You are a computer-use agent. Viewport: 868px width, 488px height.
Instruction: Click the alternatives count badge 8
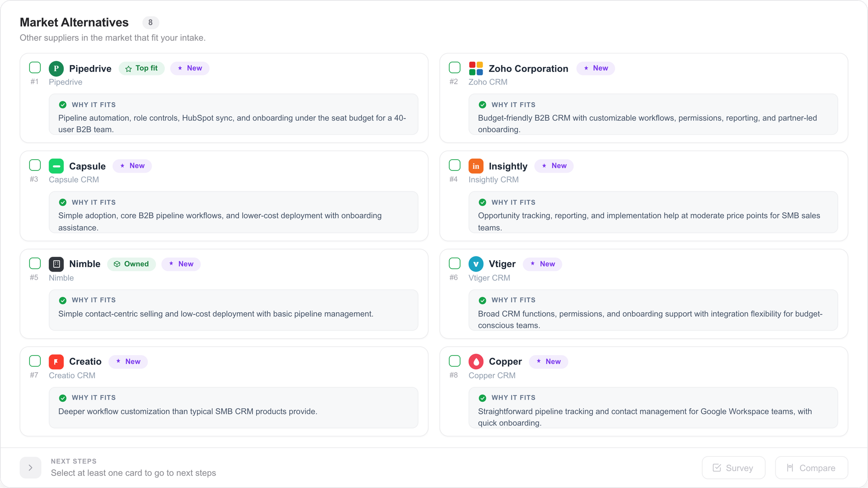pos(151,23)
